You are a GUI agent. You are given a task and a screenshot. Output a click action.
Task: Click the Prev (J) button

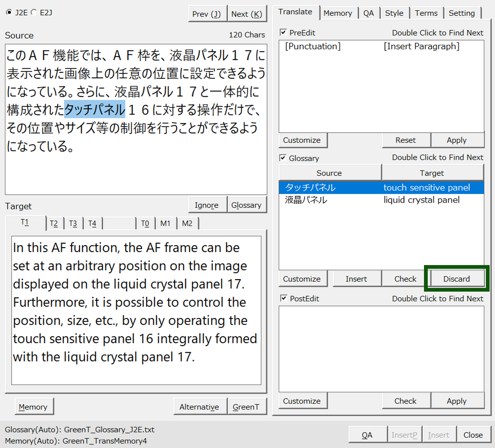pos(207,14)
